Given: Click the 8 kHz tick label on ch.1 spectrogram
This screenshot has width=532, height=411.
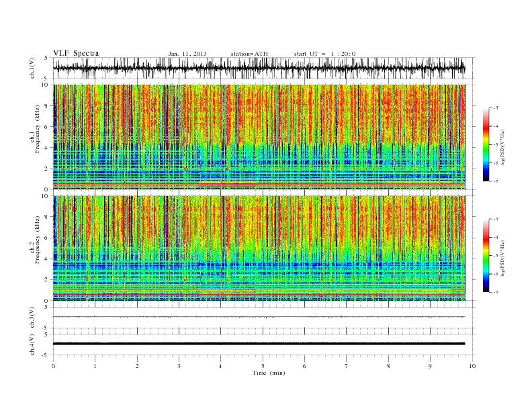Looking at the screenshot, I should pyautogui.click(x=46, y=106).
